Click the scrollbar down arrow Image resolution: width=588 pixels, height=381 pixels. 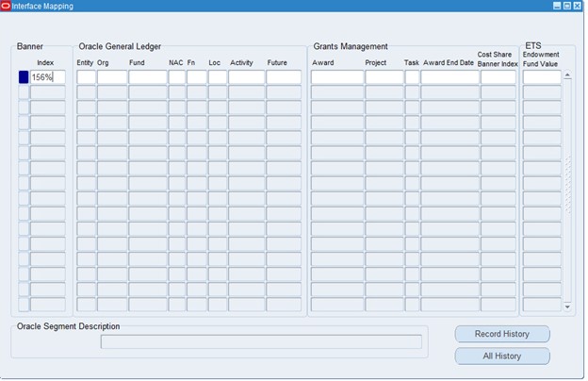tap(568, 306)
